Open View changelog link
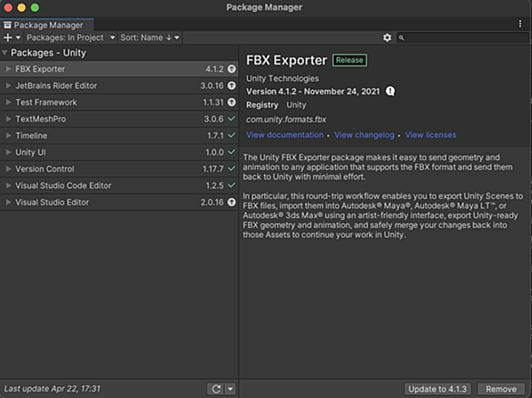 (x=364, y=135)
